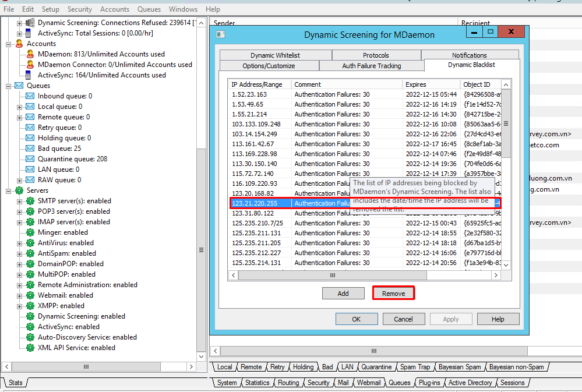
Task: Click the AntiVirus gear status icon
Action: coord(30,243)
